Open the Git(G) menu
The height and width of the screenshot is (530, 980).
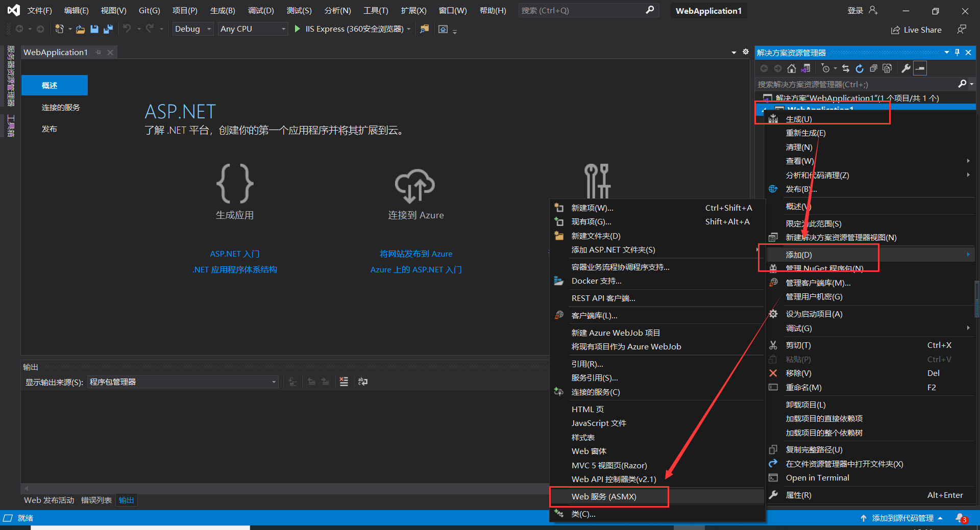point(149,10)
